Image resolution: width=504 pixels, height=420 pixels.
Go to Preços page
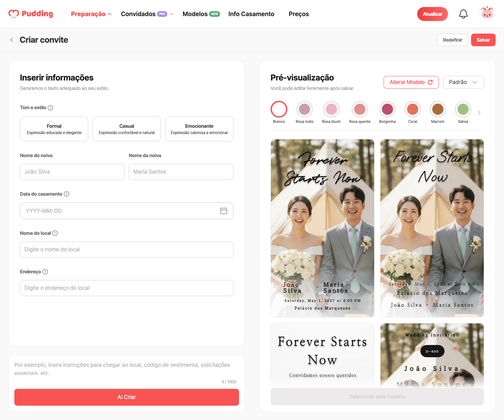tap(299, 14)
